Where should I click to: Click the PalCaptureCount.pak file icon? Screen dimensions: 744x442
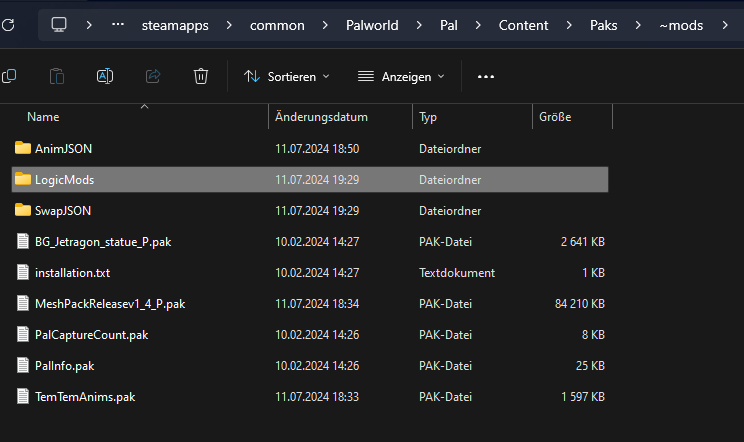tap(23, 334)
